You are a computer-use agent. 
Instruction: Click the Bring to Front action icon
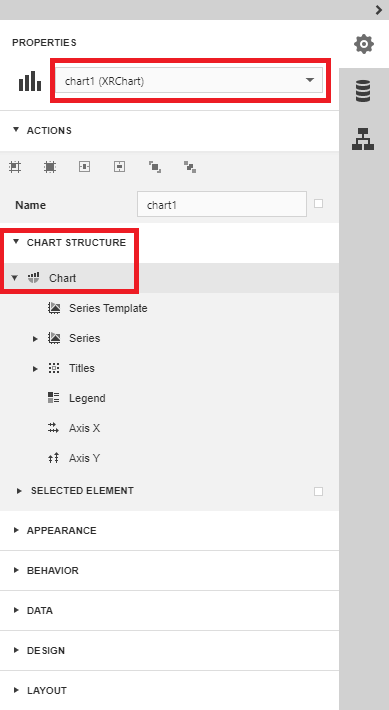pyautogui.click(x=155, y=167)
